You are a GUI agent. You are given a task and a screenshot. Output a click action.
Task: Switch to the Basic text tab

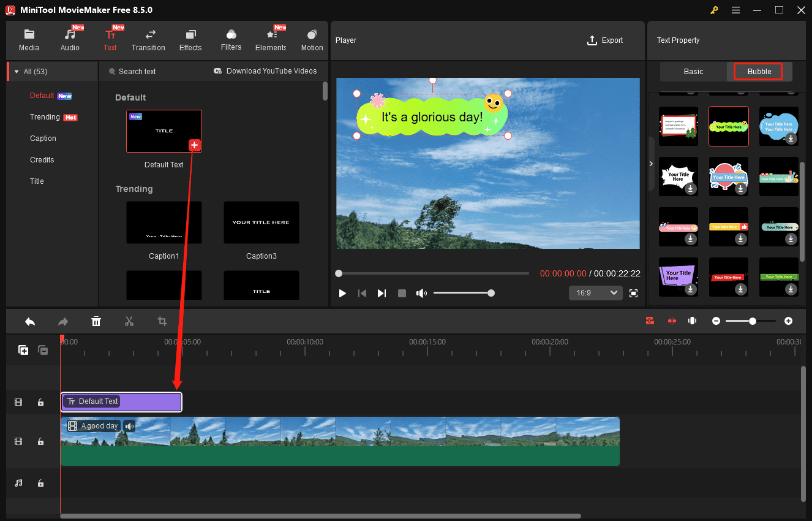point(693,71)
